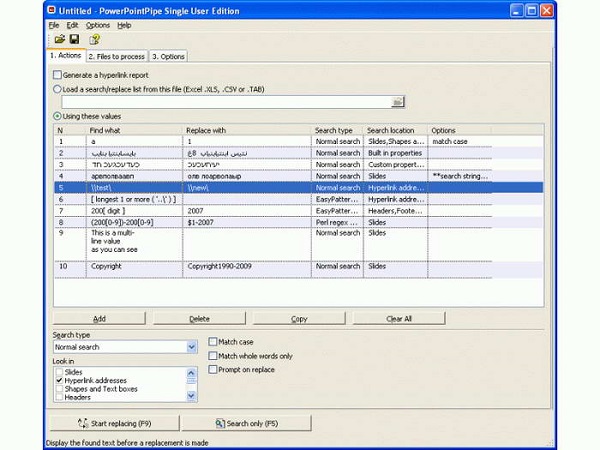This screenshot has height=450, width=600.
Task: Click the Save floppy disk icon
Action: (74, 39)
